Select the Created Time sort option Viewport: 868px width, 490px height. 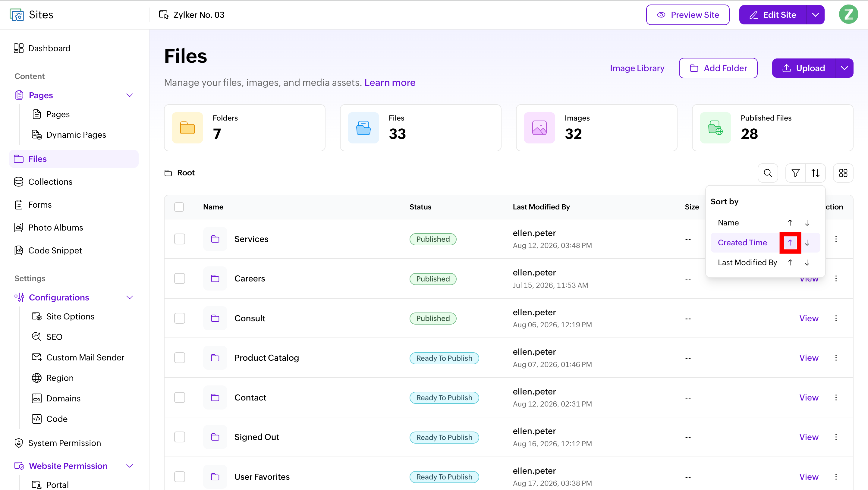[742, 243]
